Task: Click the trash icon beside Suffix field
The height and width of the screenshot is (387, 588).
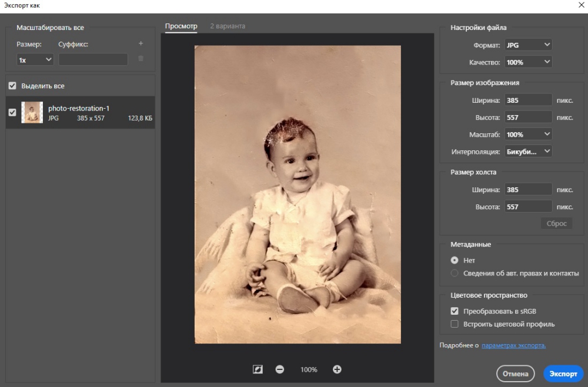Action: pyautogui.click(x=141, y=59)
